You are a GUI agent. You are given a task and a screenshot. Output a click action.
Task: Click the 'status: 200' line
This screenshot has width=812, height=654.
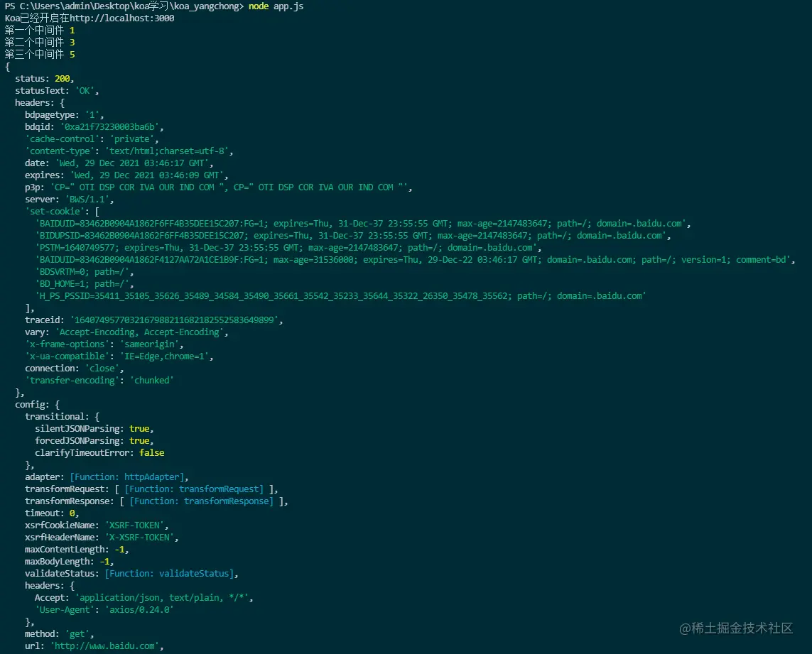45,79
